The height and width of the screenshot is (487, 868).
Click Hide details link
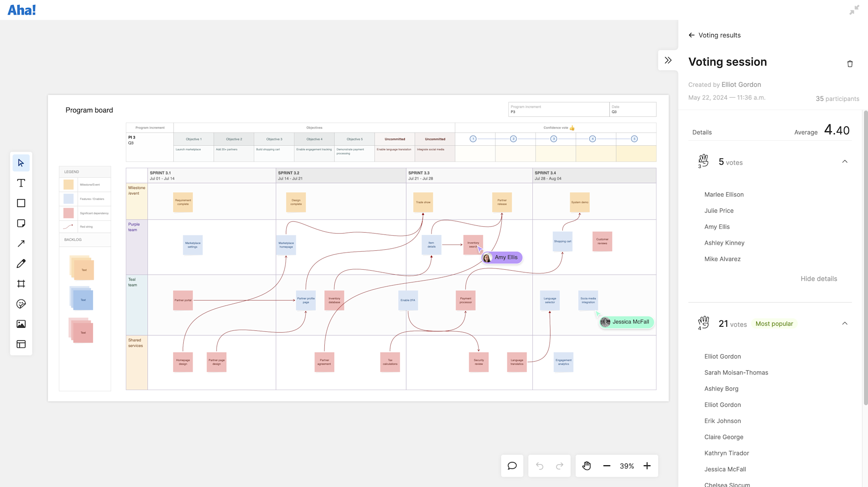pyautogui.click(x=818, y=278)
